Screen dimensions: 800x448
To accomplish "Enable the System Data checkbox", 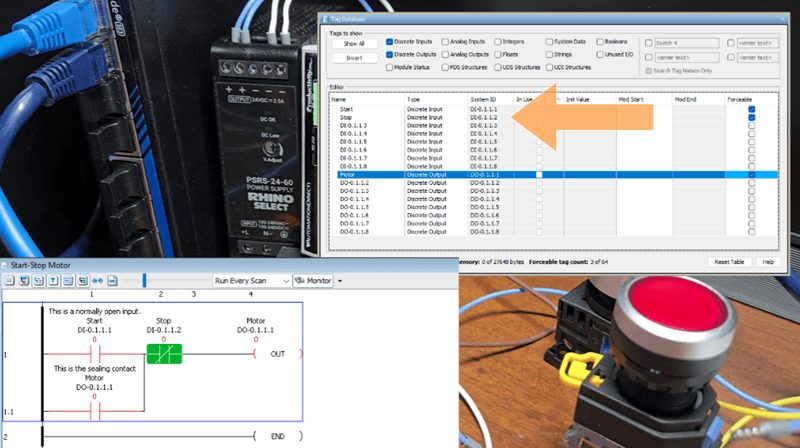I will pos(549,42).
